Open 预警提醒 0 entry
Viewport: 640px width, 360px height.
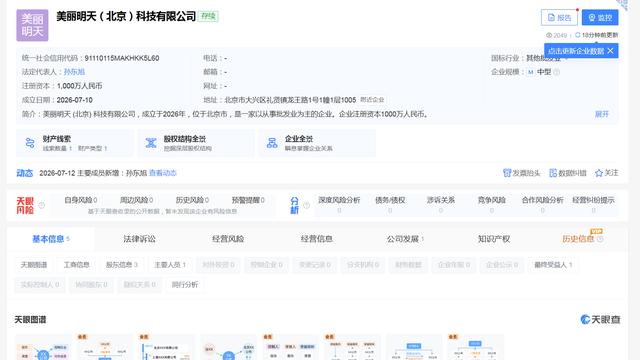pos(248,200)
